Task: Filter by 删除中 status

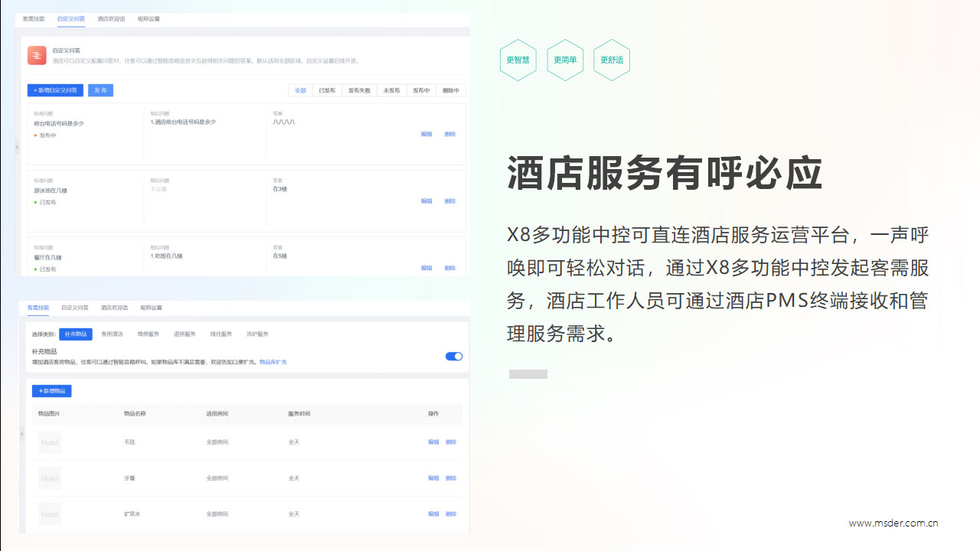Action: click(451, 90)
